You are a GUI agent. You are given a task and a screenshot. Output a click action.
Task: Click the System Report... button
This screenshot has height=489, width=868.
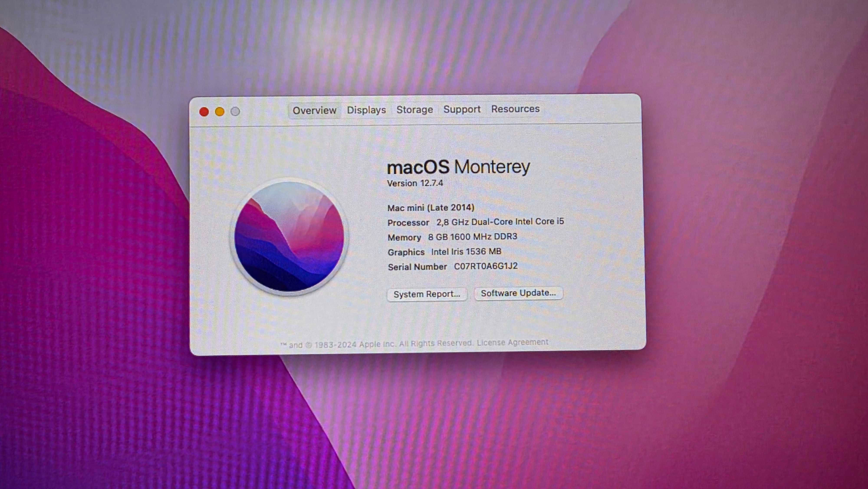pyautogui.click(x=427, y=294)
